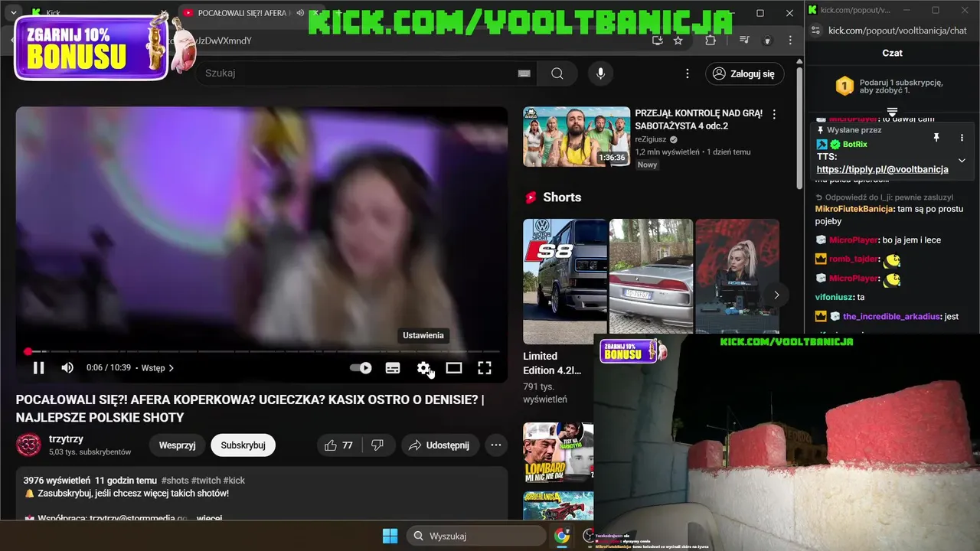Open the Sabotażysta 4 odc.2 video thumbnail
The image size is (980, 551).
point(577,136)
